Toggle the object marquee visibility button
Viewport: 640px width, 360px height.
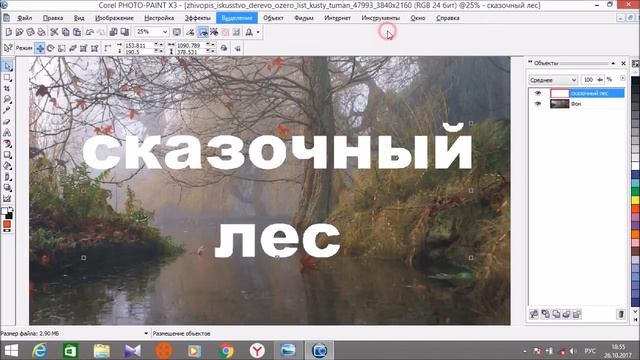(x=202, y=32)
